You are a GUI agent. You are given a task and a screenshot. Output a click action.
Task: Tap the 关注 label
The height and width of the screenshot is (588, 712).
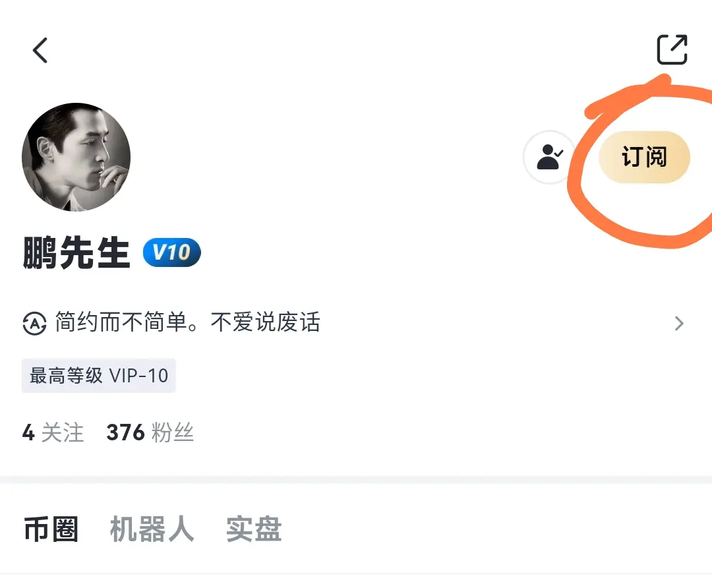[x=63, y=432]
